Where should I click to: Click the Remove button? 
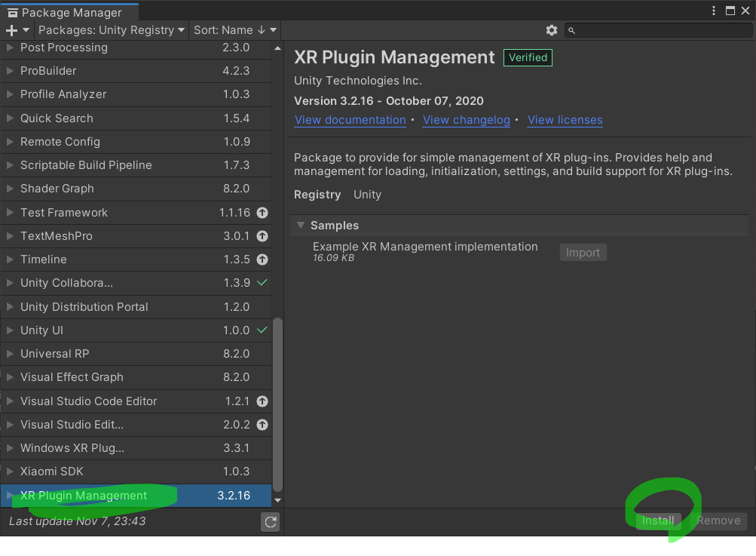coord(718,521)
